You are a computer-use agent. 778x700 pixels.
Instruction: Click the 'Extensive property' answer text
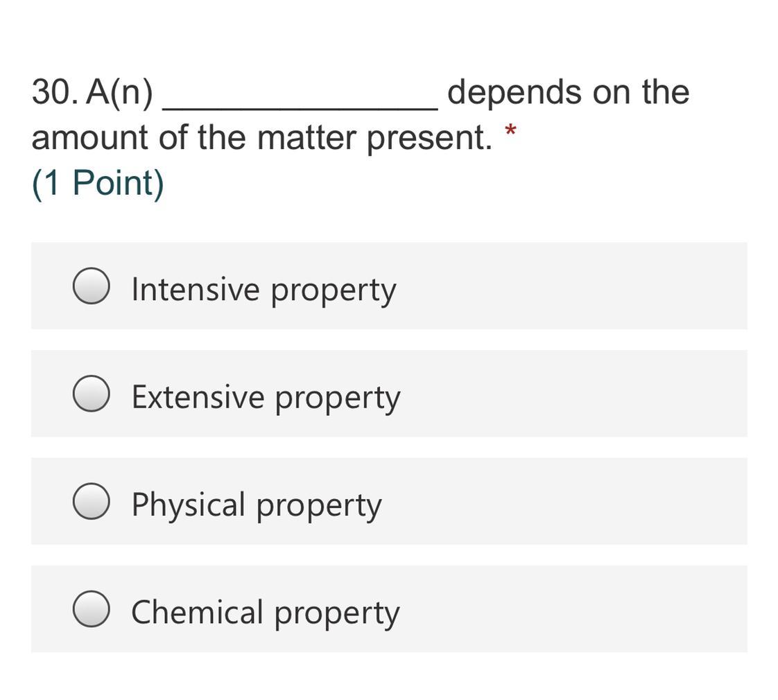(266, 397)
